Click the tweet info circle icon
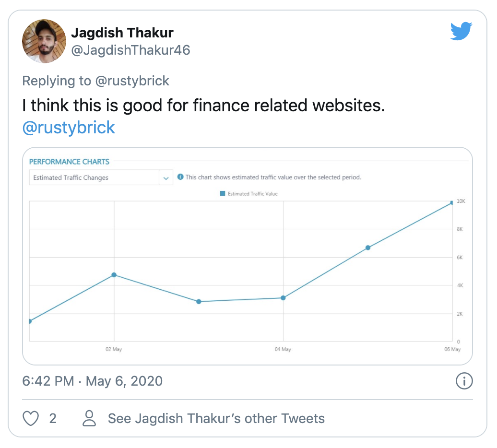The image size is (497, 448). tap(463, 381)
